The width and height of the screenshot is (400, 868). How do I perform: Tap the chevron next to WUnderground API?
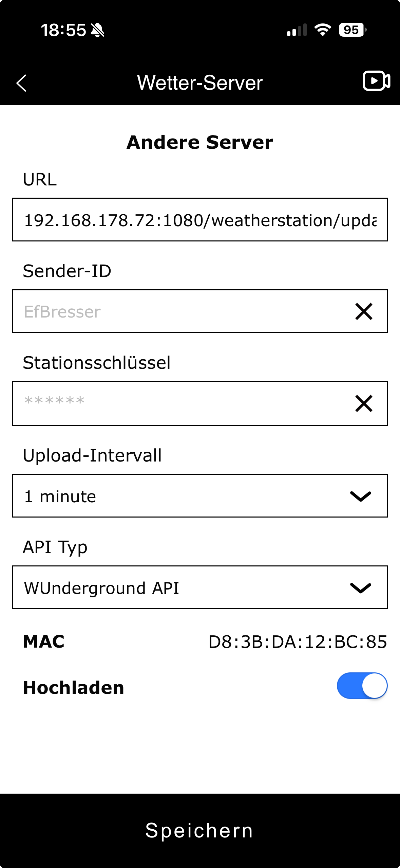[x=360, y=588]
